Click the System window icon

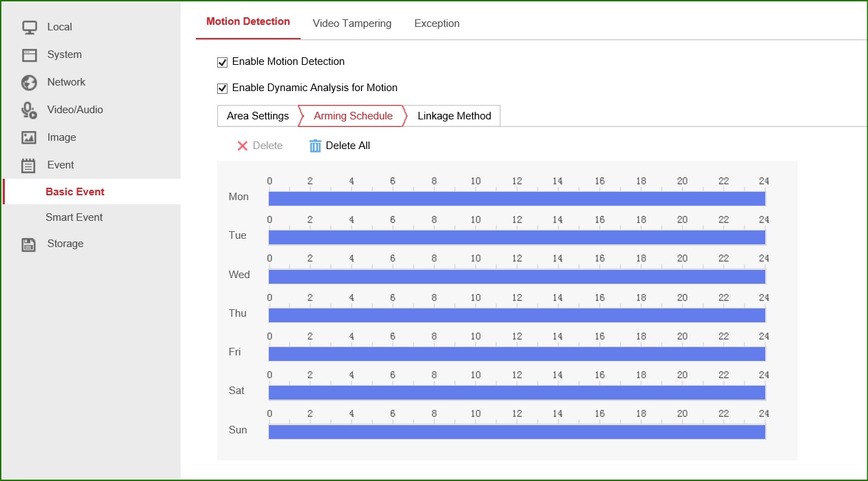(x=29, y=55)
